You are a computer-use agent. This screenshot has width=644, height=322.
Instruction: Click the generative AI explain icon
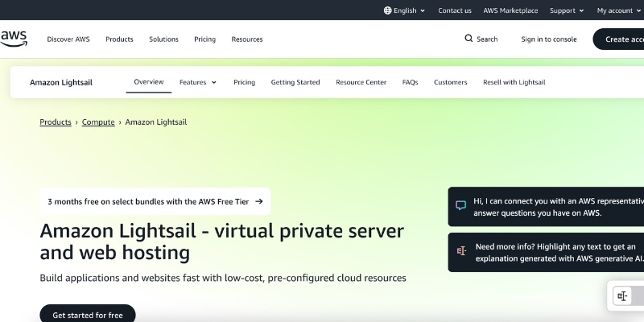click(x=460, y=251)
